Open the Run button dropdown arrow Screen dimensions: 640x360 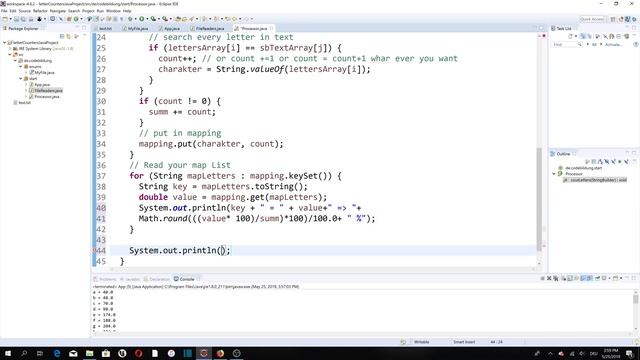click(147, 19)
